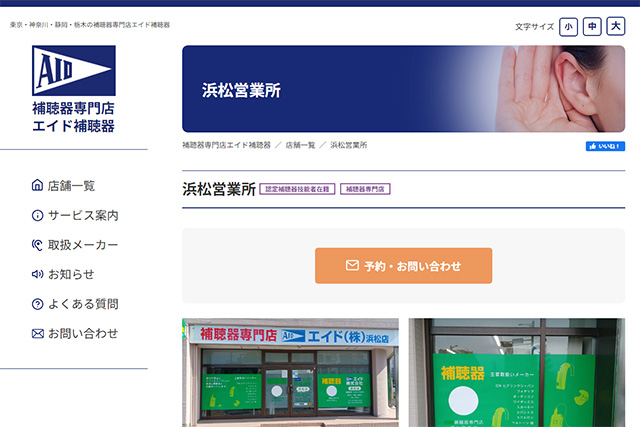Follow the 補聴器専門店エイド補聴器 breadcrumb link
Screen dimensions: 640x427
(x=226, y=145)
